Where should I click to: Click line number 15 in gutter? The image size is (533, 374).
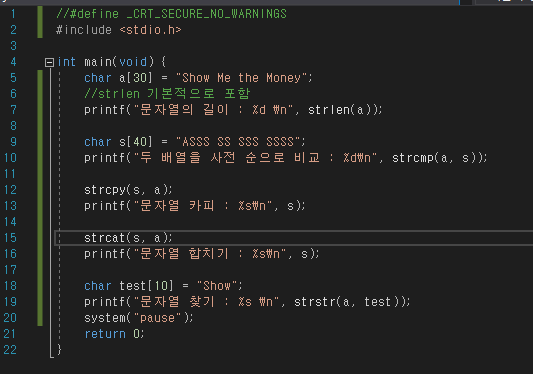[10, 238]
